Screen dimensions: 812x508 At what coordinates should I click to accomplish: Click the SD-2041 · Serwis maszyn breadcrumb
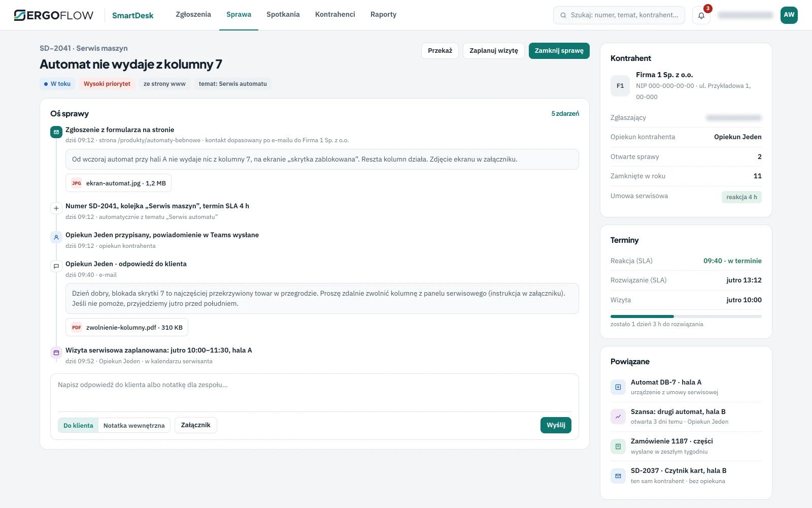(84, 48)
